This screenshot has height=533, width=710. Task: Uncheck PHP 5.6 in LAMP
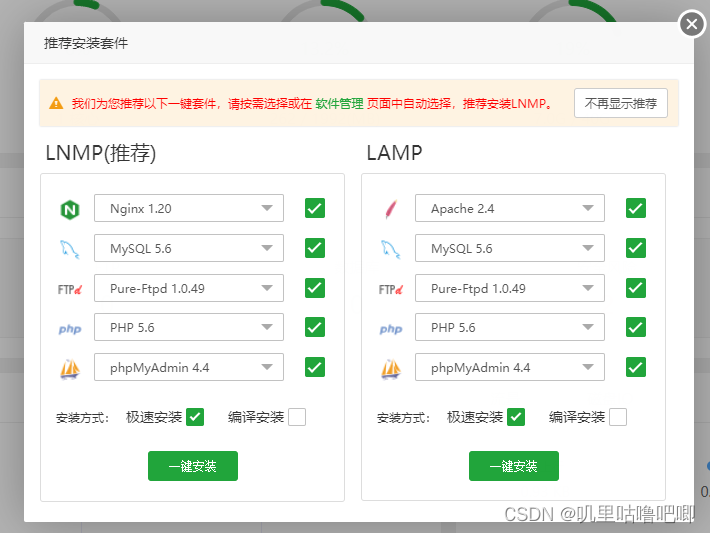point(636,327)
